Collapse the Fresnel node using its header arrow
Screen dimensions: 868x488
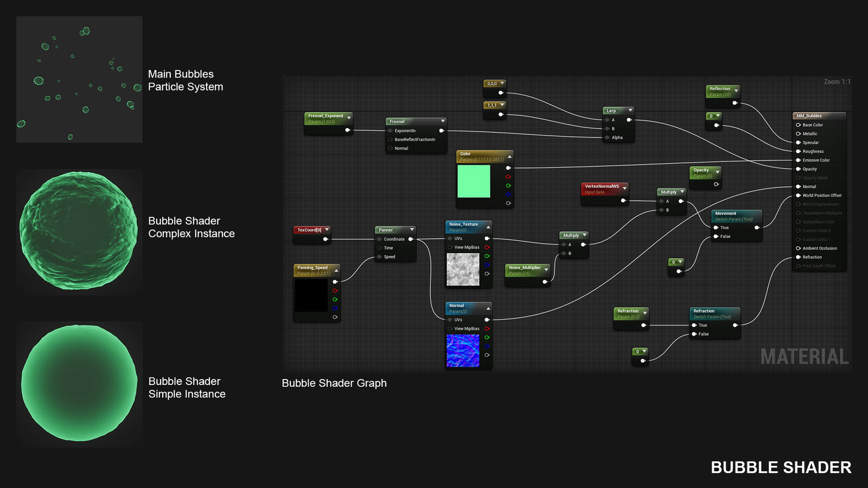coord(442,121)
